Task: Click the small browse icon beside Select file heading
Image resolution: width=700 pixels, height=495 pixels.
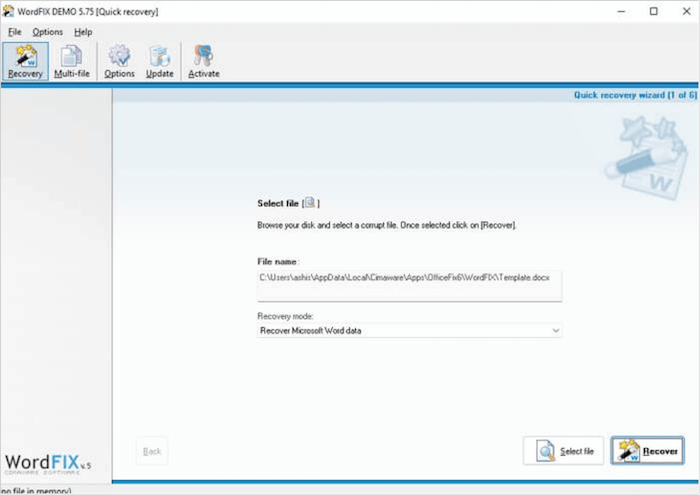Action: pyautogui.click(x=310, y=203)
